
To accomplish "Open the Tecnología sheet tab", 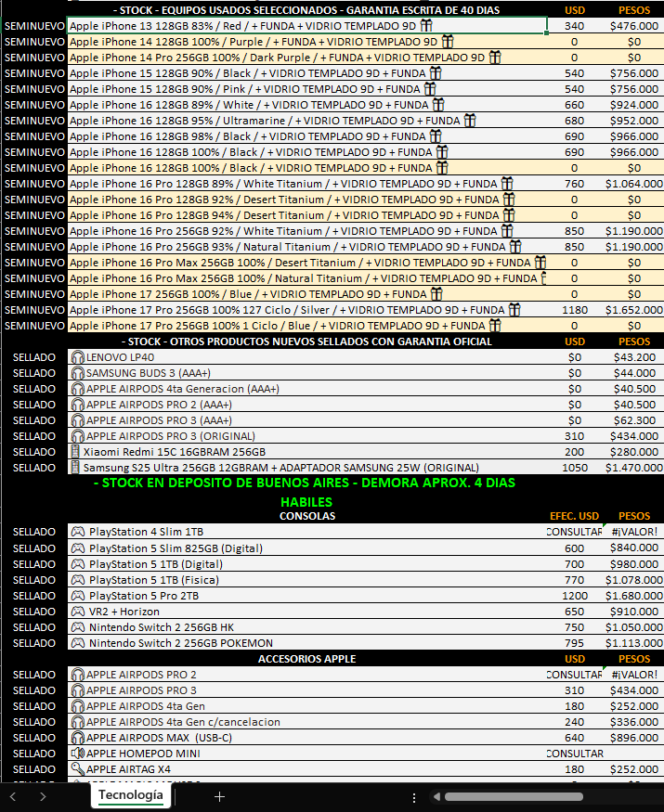I will 131,795.
